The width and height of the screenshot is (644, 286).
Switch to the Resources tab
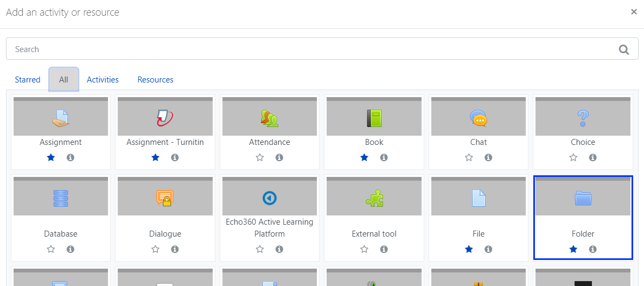pyautogui.click(x=155, y=80)
